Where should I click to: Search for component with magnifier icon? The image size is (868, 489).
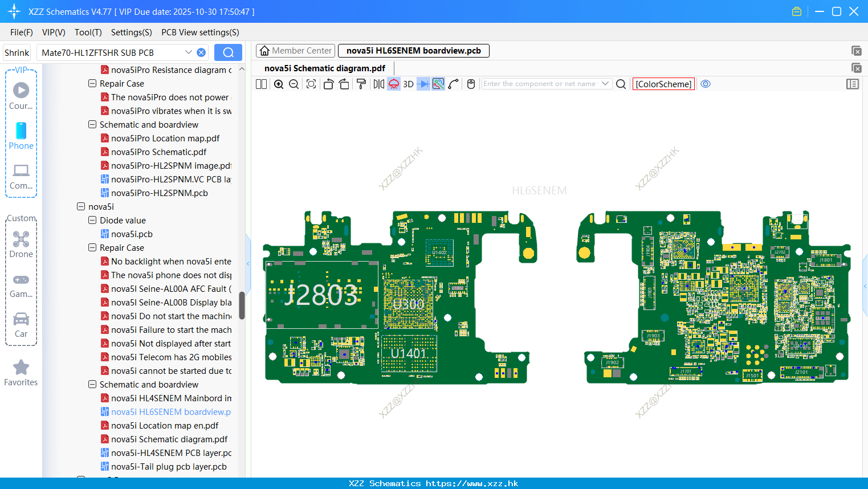tap(621, 84)
